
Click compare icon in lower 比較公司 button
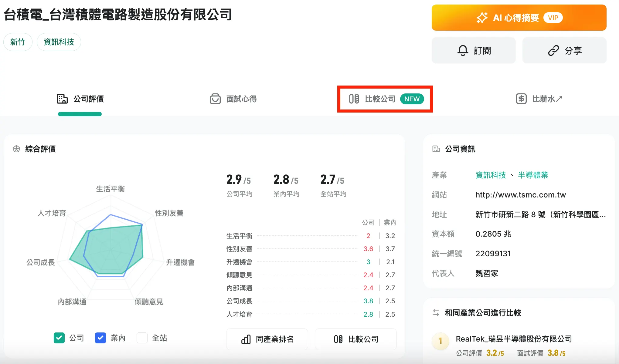pyautogui.click(x=338, y=339)
